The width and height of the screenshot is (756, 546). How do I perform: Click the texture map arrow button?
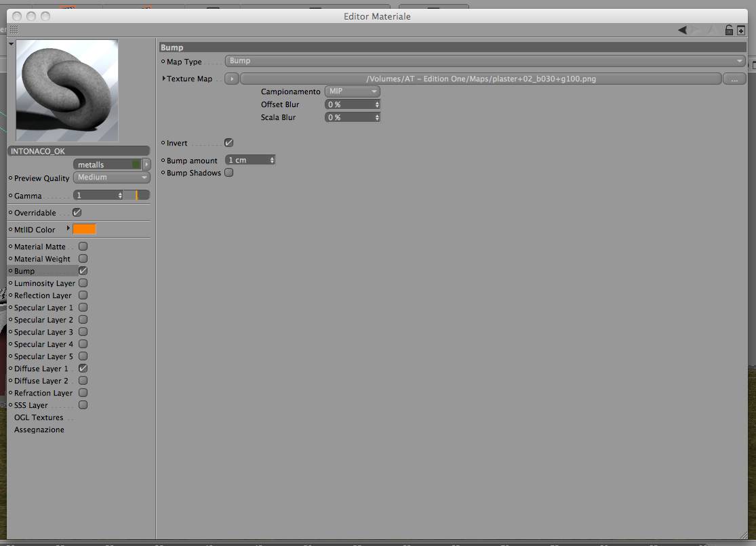point(231,79)
